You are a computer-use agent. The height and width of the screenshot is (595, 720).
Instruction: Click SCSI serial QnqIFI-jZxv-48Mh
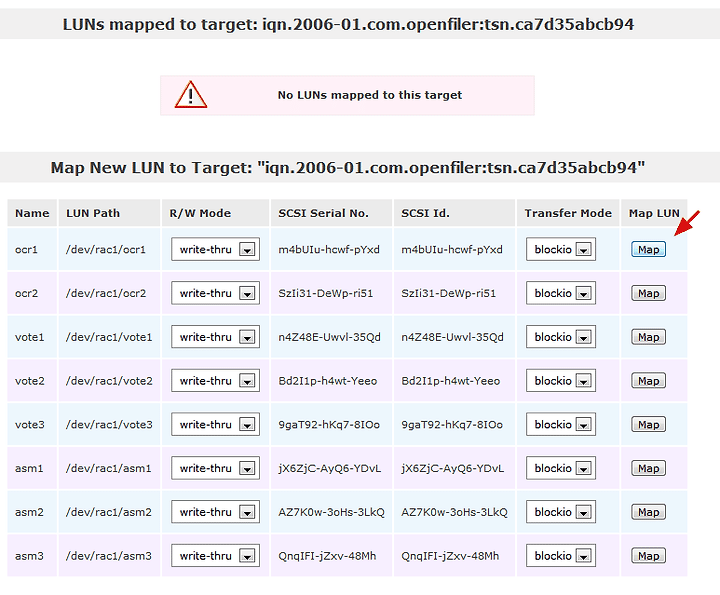coord(327,556)
